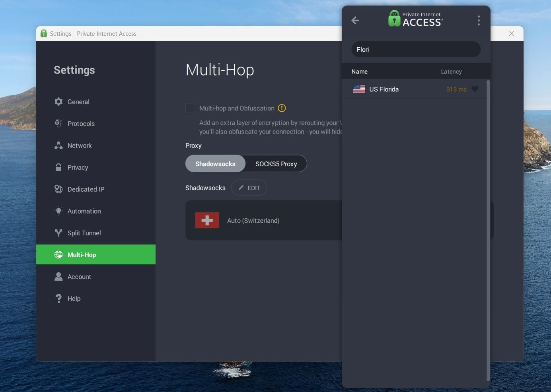This screenshot has height=392, width=551.
Task: Select the US Florida server entry
Action: (x=398, y=89)
